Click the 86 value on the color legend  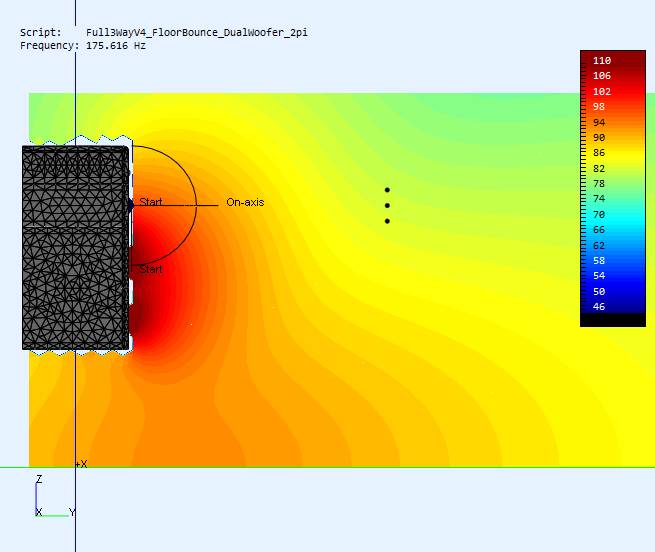click(599, 153)
